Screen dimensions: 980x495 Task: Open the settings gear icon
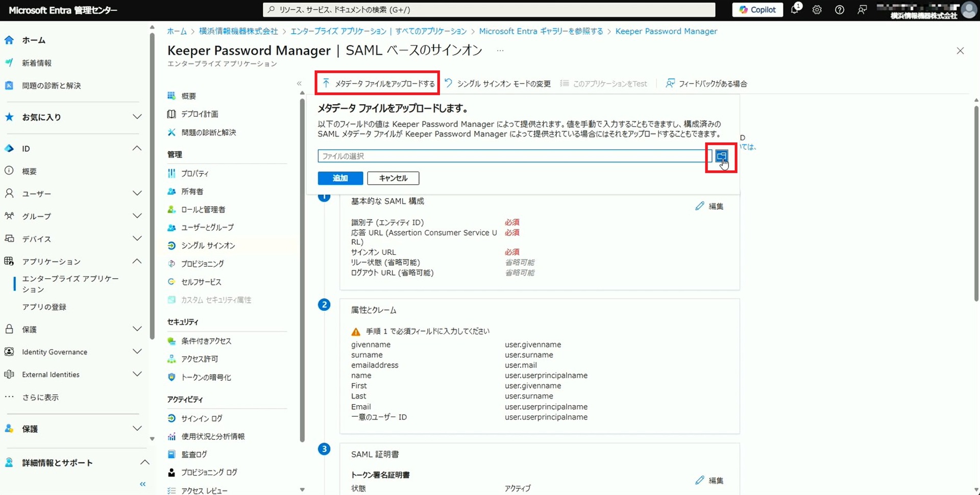point(817,10)
